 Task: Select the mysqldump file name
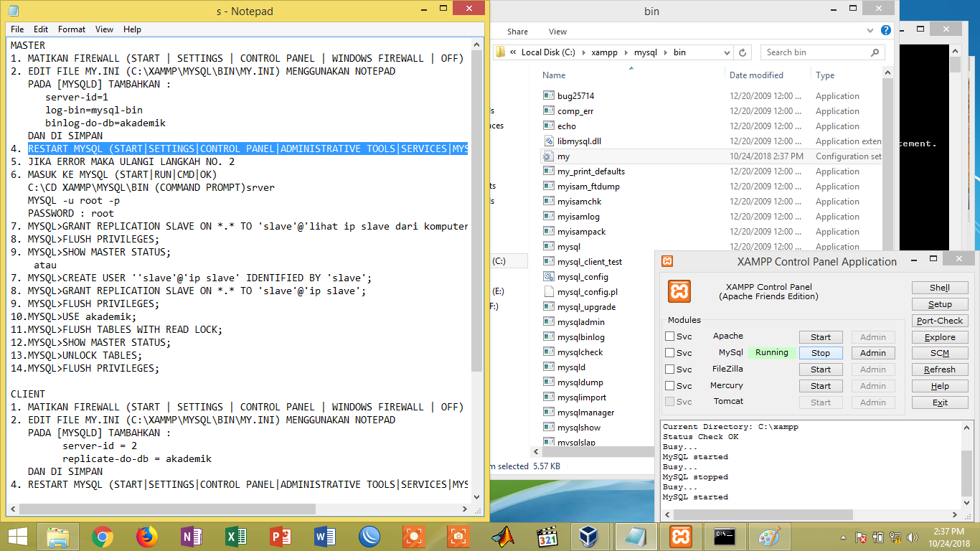tap(580, 382)
